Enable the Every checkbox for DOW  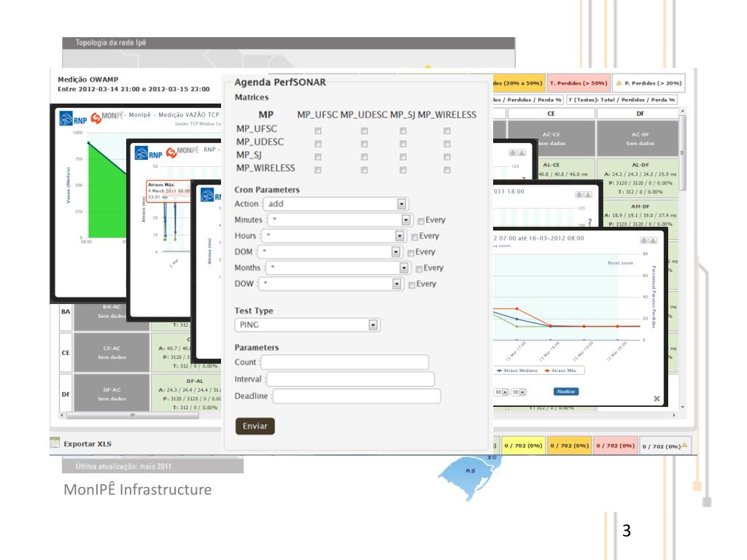coord(411,285)
